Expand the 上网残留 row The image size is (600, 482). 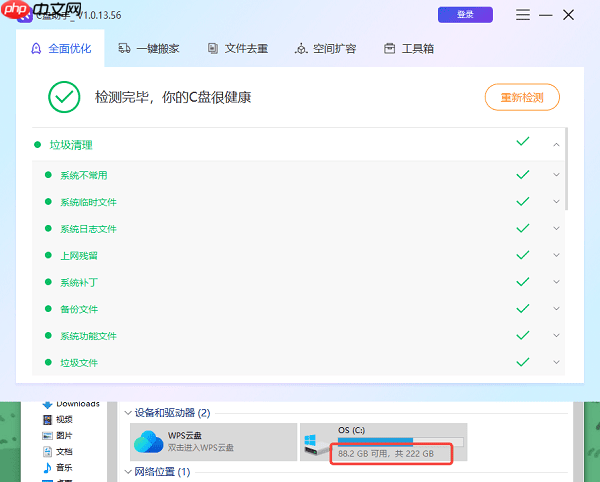coord(556,255)
